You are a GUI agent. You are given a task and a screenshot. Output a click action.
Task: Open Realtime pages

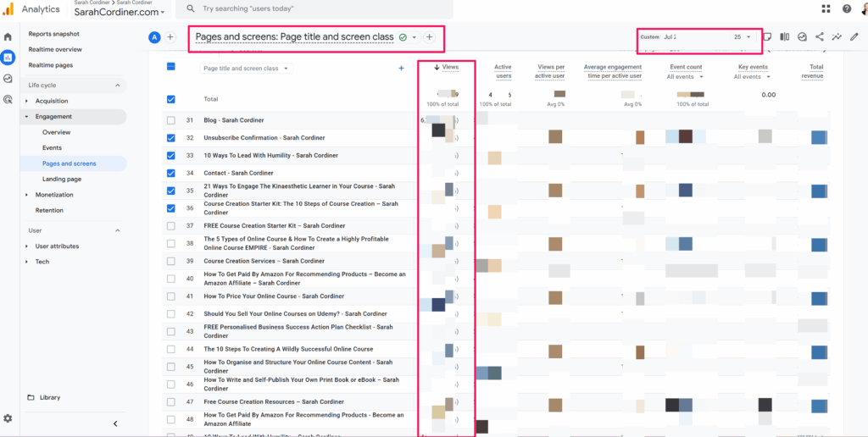pyautogui.click(x=50, y=64)
